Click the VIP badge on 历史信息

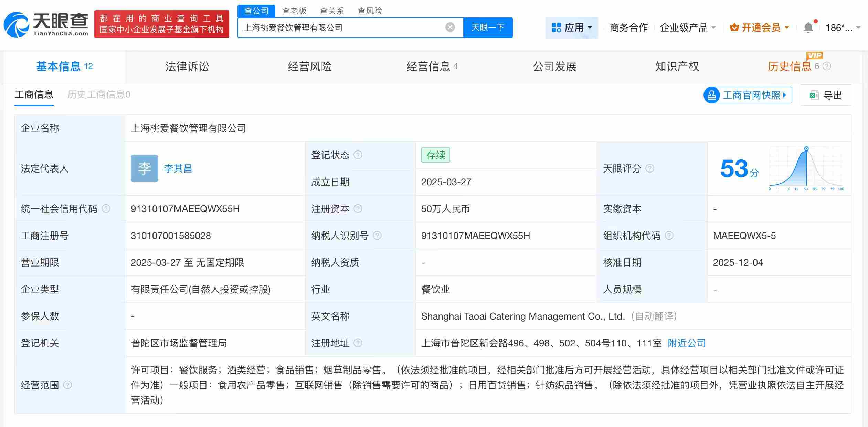pyautogui.click(x=815, y=55)
